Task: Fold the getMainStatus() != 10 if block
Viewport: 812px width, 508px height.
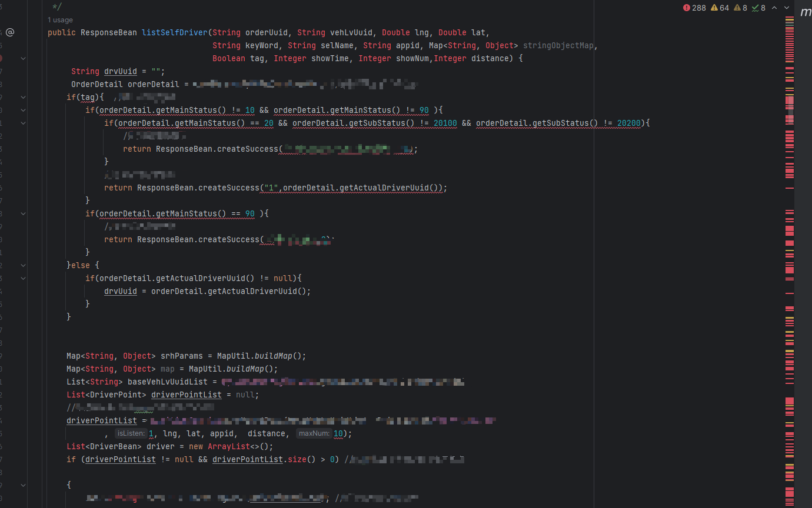Action: tap(23, 110)
